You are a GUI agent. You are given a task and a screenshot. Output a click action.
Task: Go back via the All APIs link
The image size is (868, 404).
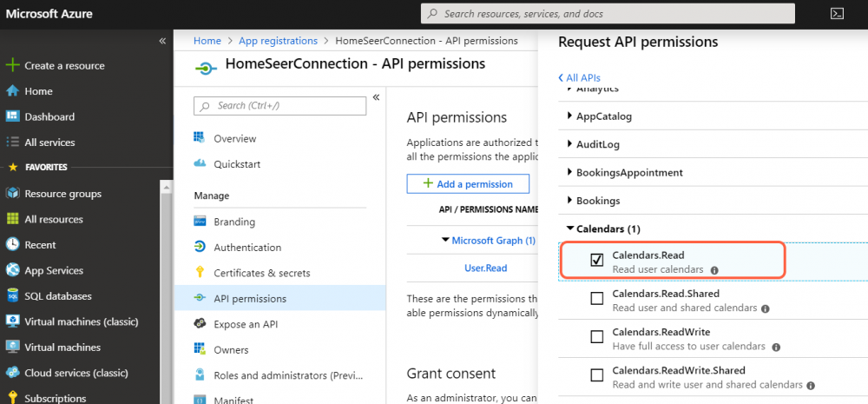point(579,78)
